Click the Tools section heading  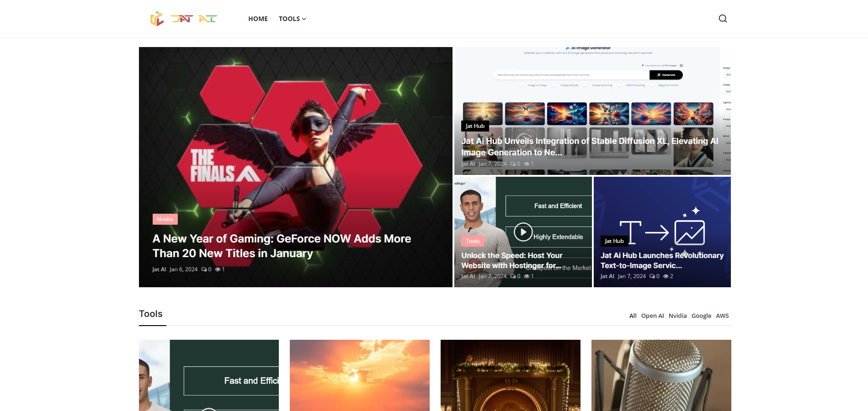tap(151, 314)
